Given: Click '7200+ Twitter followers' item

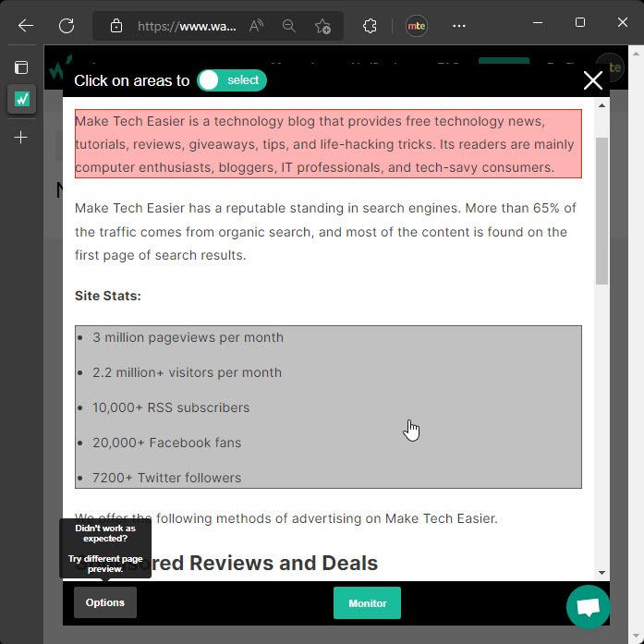Looking at the screenshot, I should [166, 478].
